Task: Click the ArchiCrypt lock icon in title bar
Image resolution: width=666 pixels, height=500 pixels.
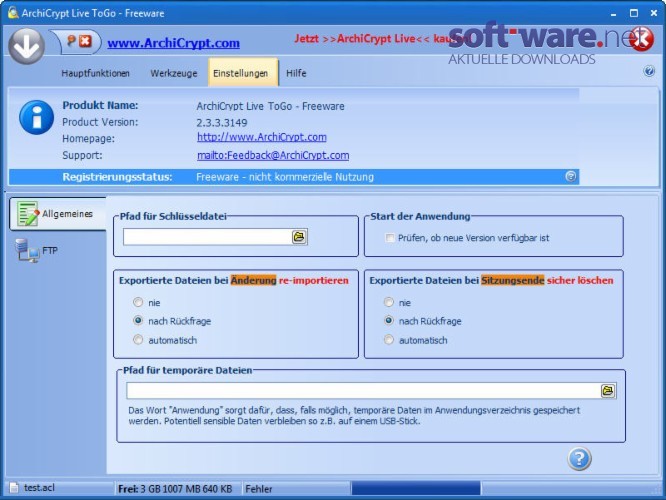Action: [13, 13]
